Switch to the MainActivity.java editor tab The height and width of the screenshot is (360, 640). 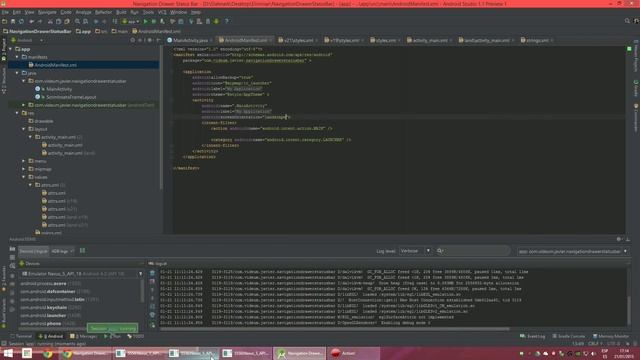pyautogui.click(x=190, y=40)
